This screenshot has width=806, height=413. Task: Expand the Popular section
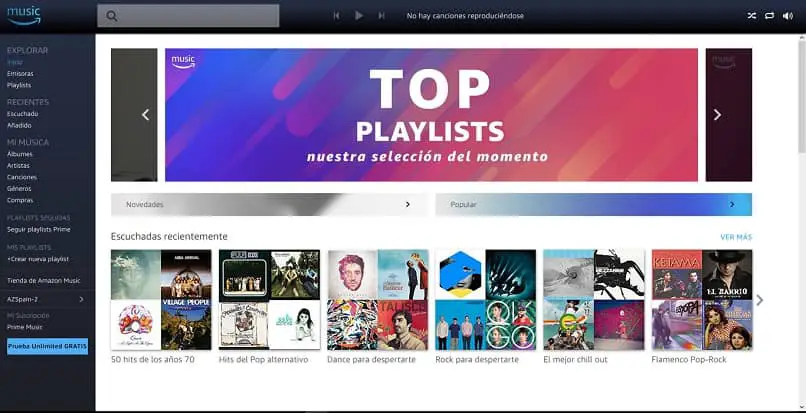(594, 204)
